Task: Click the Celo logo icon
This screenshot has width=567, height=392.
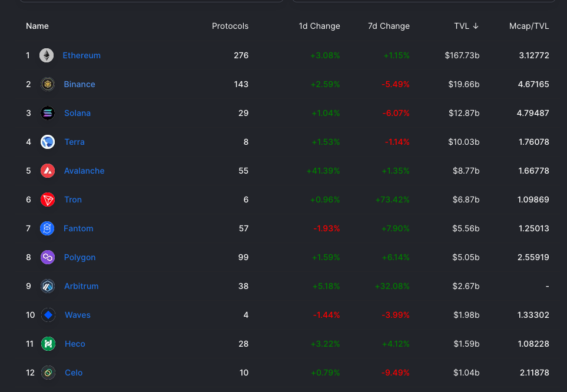Action: point(48,373)
